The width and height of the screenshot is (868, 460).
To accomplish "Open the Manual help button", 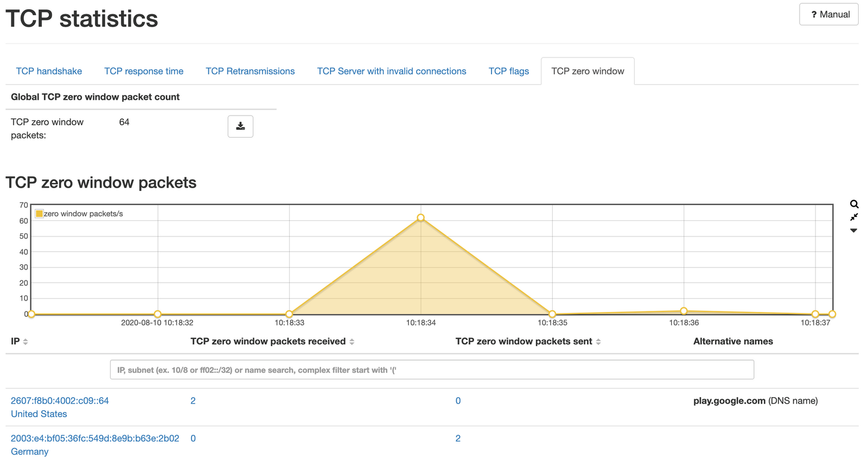I will click(x=828, y=15).
